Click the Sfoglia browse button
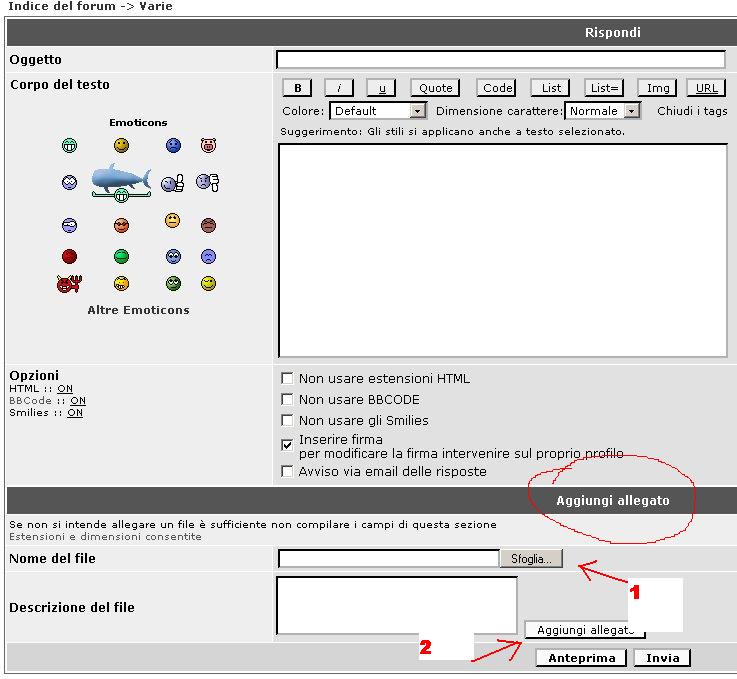This screenshot has width=737, height=679. (x=531, y=559)
